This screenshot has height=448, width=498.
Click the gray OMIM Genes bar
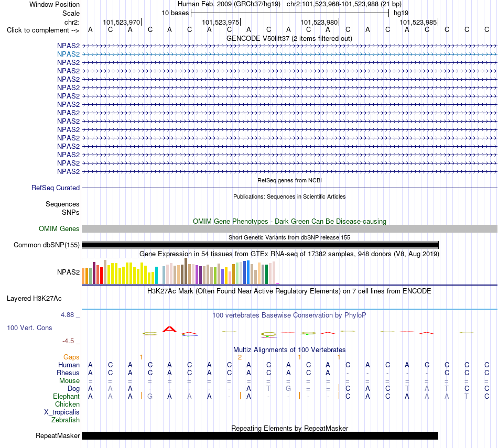click(289, 228)
